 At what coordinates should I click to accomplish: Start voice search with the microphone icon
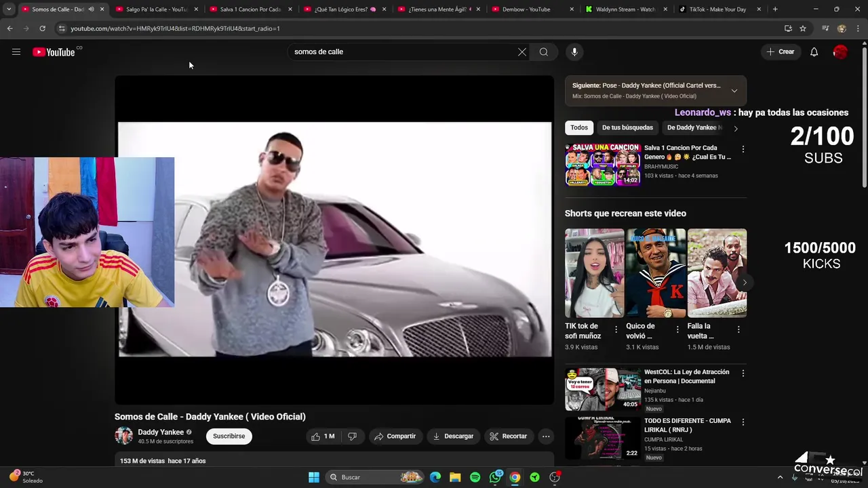574,52
